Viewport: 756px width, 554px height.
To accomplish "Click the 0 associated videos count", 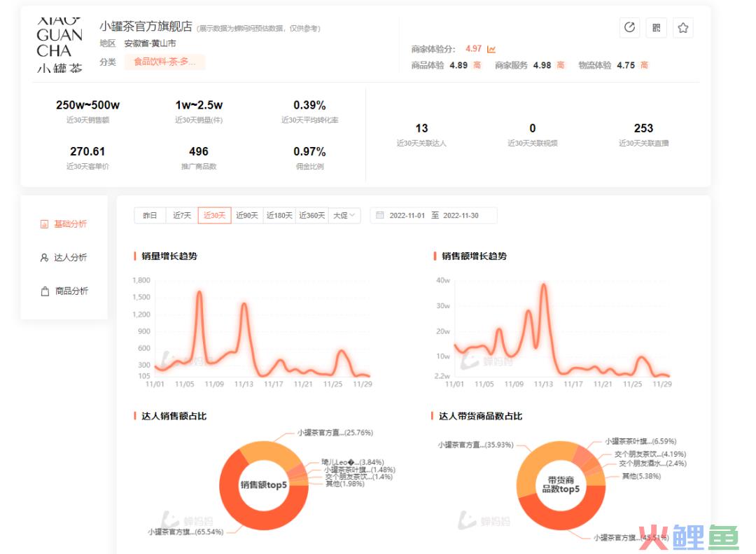I will [532, 128].
